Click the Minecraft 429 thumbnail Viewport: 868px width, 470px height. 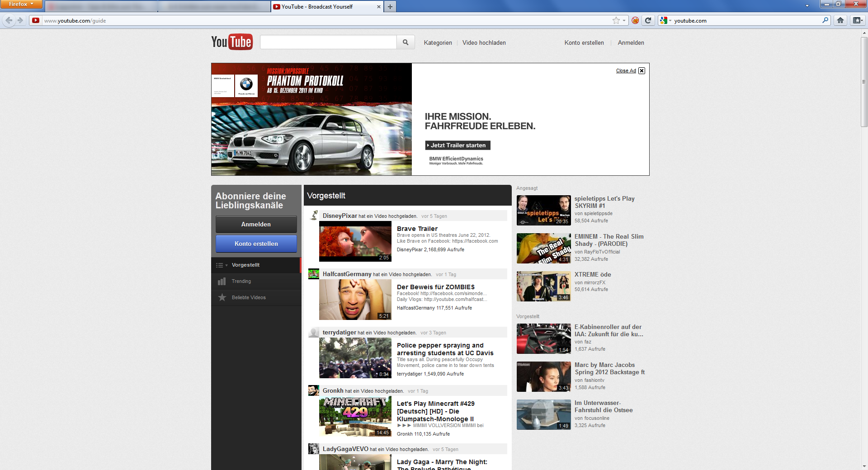click(355, 416)
